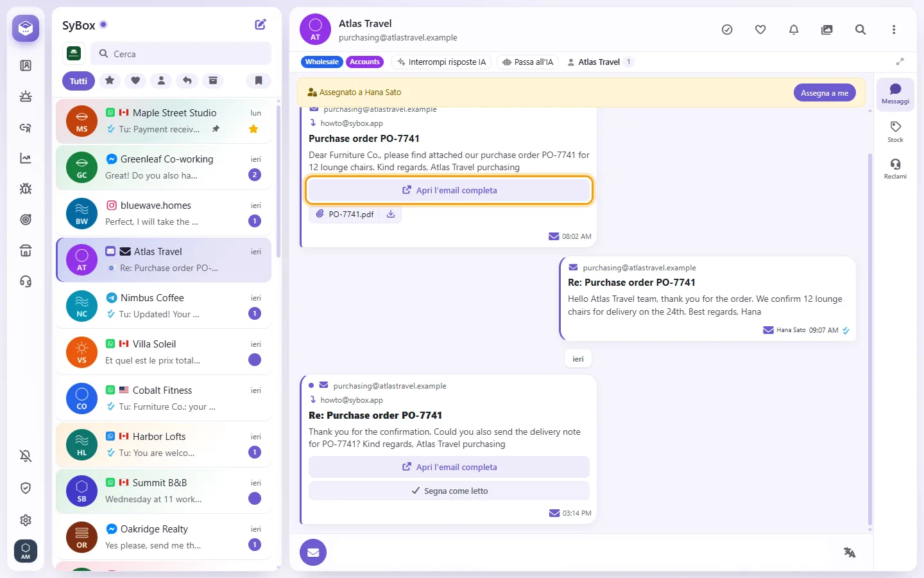Click the Passa all'IA button

tap(527, 62)
